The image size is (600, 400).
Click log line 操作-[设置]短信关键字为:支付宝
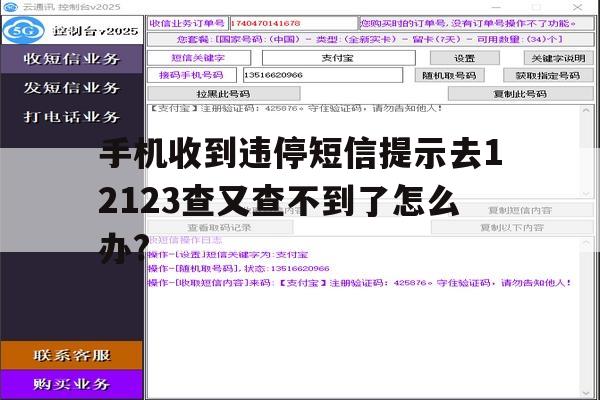point(228,255)
